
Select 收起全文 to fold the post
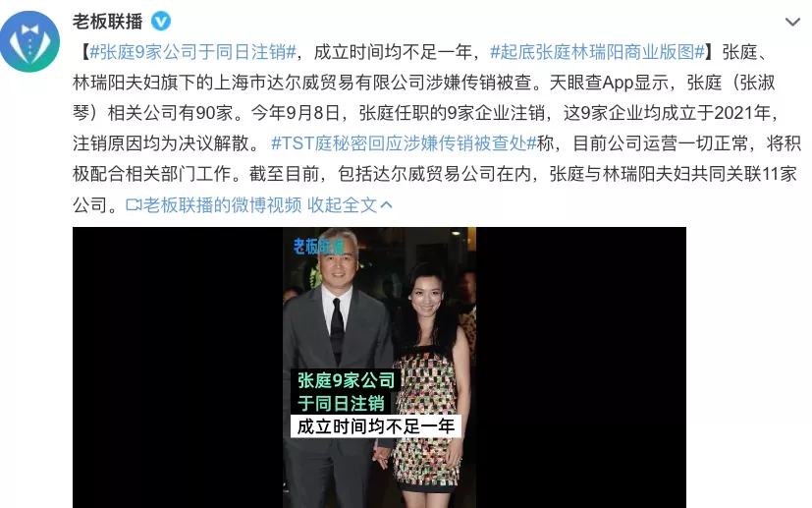tap(342, 205)
